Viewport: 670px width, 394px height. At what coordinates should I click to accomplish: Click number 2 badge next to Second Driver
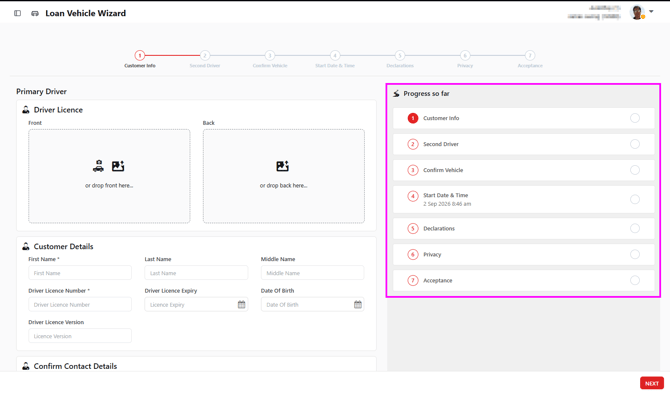coord(413,144)
